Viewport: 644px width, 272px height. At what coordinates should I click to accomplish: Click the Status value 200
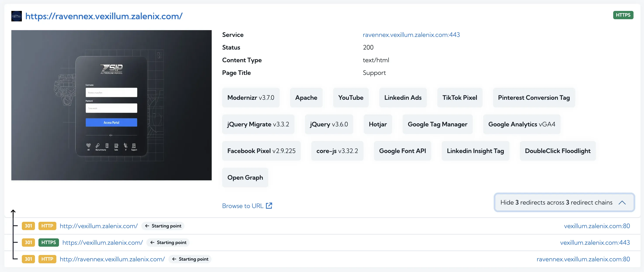[x=368, y=47]
